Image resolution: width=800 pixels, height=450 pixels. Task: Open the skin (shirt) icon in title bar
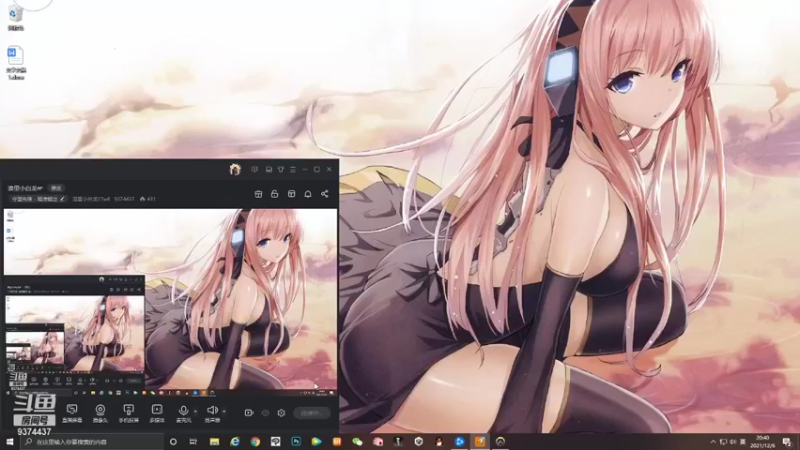281,169
